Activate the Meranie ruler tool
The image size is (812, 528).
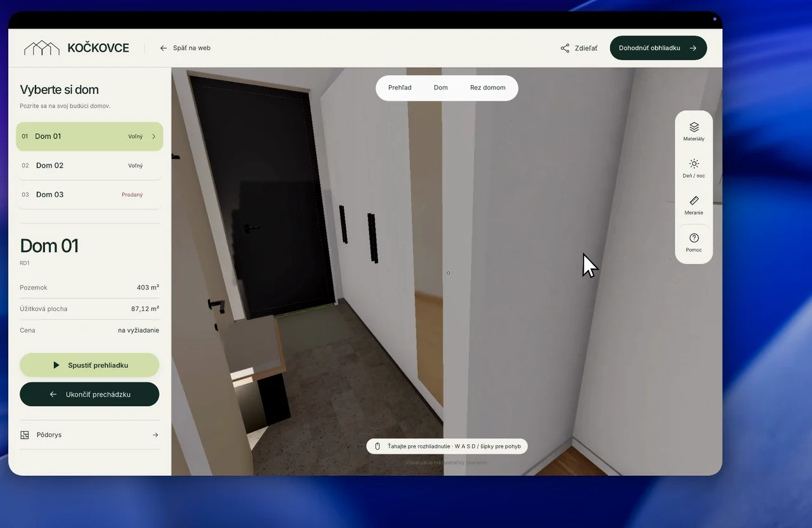(693, 205)
